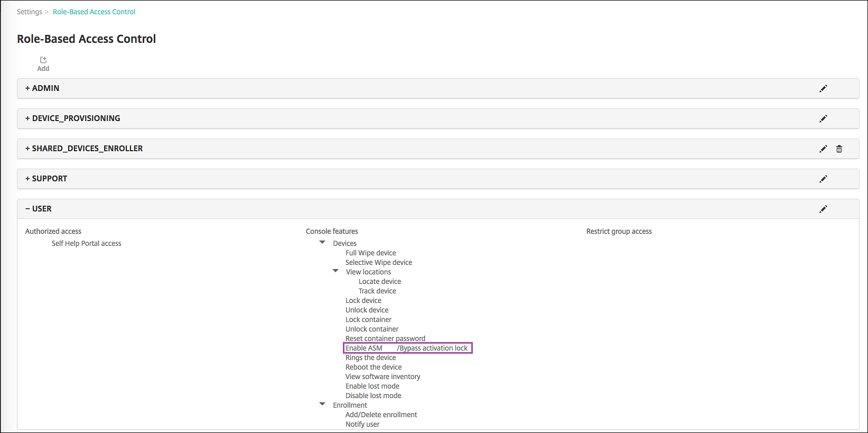
Task: Collapse the Enrollment tree arrow
Action: (x=322, y=404)
